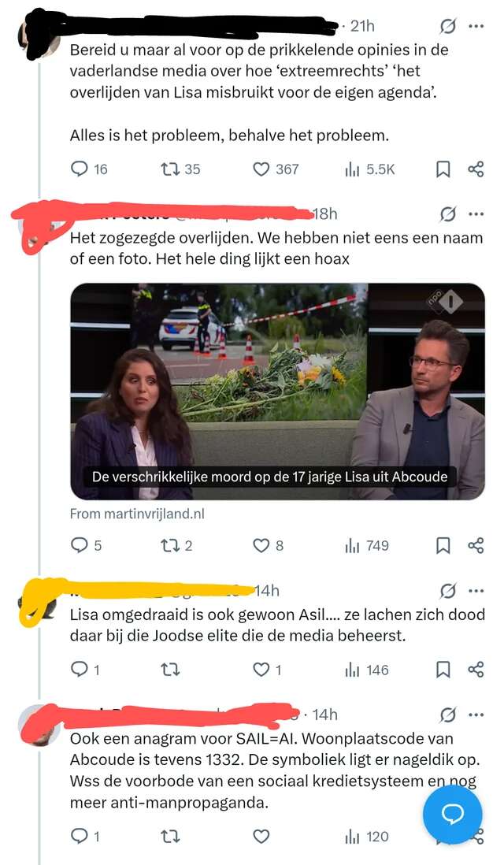Bookmark the reply with 749 views
Screen dimensions: 504x865
coord(443,546)
